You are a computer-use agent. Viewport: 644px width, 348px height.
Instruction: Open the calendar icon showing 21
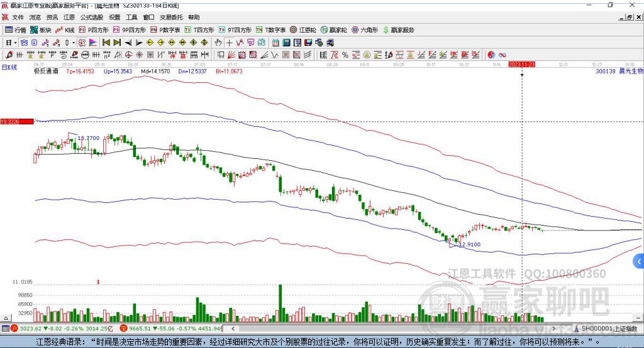pyautogui.click(x=275, y=43)
